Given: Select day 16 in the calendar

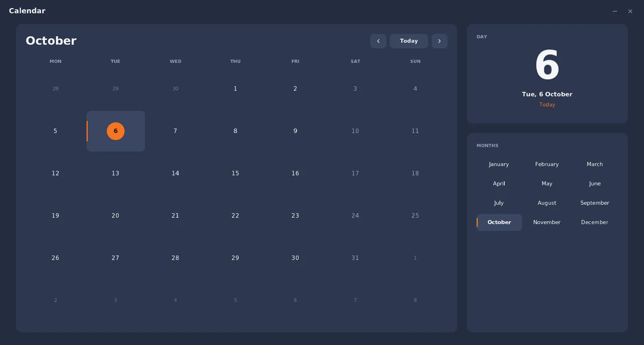Looking at the screenshot, I should click(295, 173).
